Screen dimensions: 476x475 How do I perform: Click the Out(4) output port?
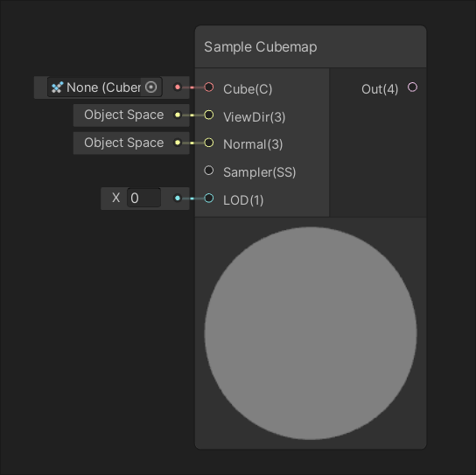(x=412, y=87)
